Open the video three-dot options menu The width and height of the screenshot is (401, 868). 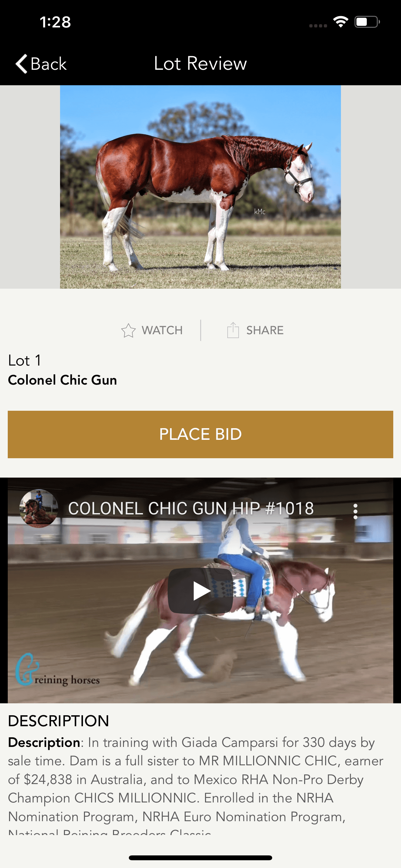tap(355, 511)
